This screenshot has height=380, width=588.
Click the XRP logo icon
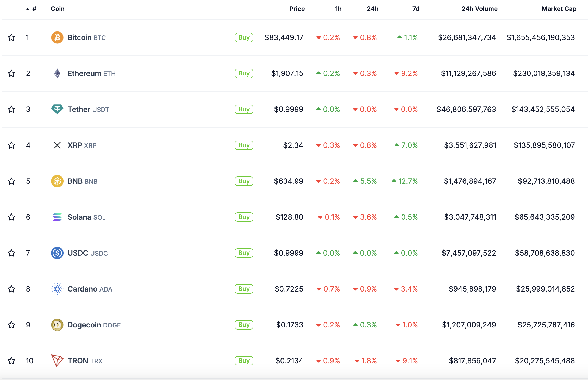tap(57, 145)
